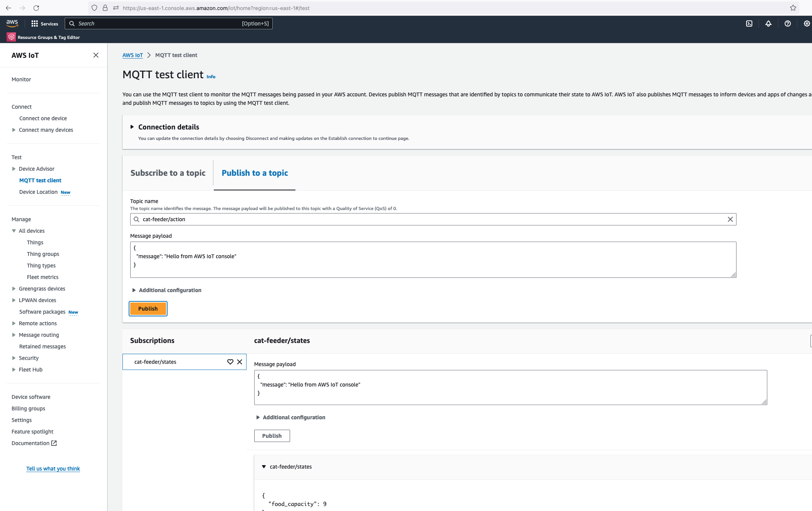This screenshot has width=812, height=511.
Task: Click the Topic name input field
Action: [433, 219]
